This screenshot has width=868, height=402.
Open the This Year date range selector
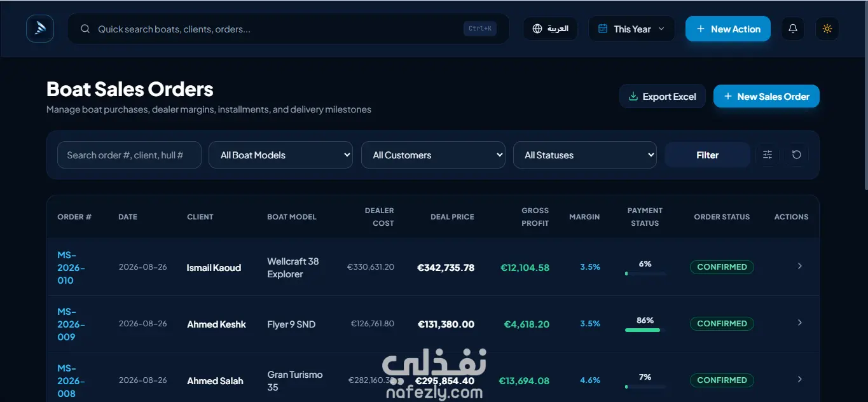pyautogui.click(x=631, y=29)
